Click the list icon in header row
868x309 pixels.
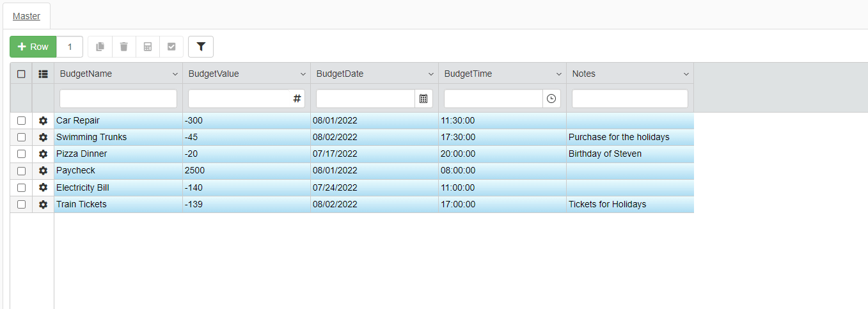(x=43, y=74)
